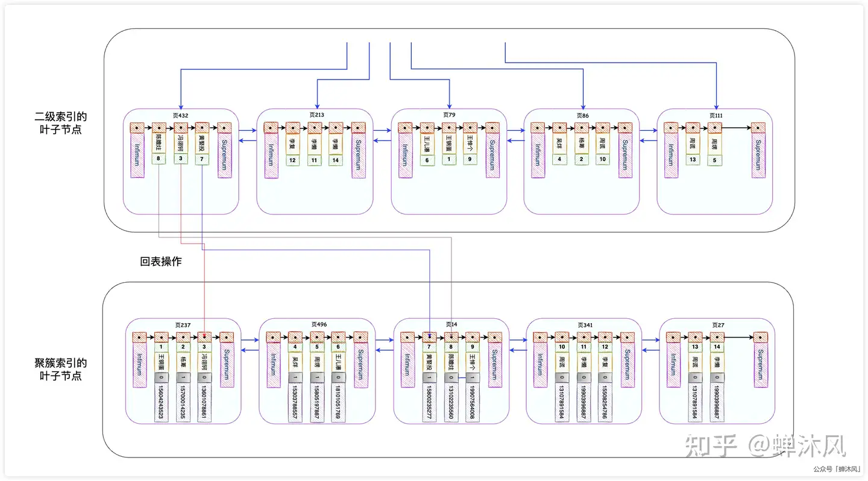868x481 pixels.
Task: Click phone number 15604243523
Action: (161, 402)
